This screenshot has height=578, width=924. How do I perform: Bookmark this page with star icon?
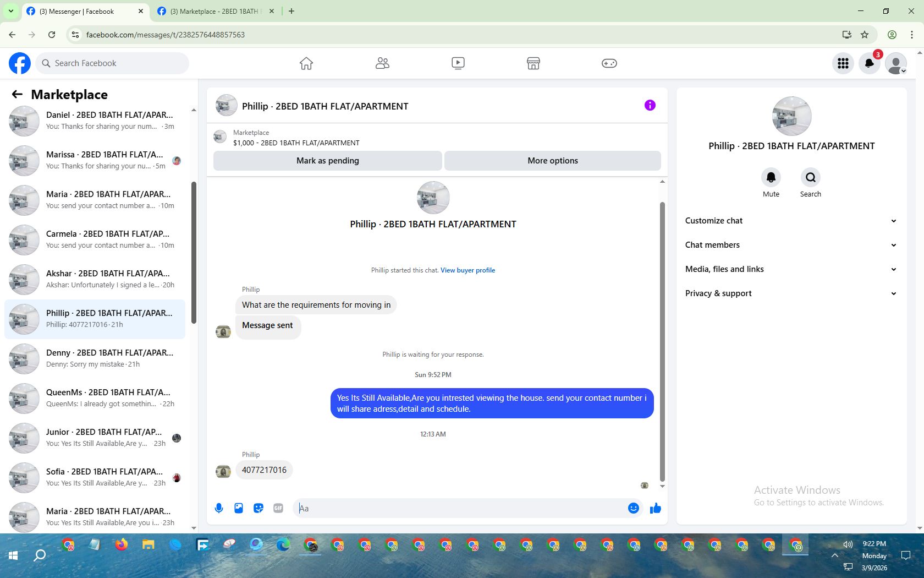point(865,35)
